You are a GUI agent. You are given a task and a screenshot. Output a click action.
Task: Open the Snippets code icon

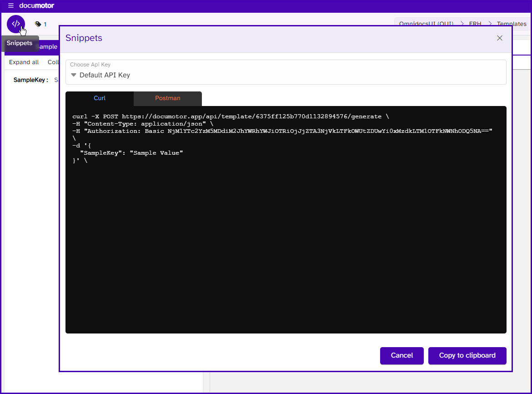point(16,24)
